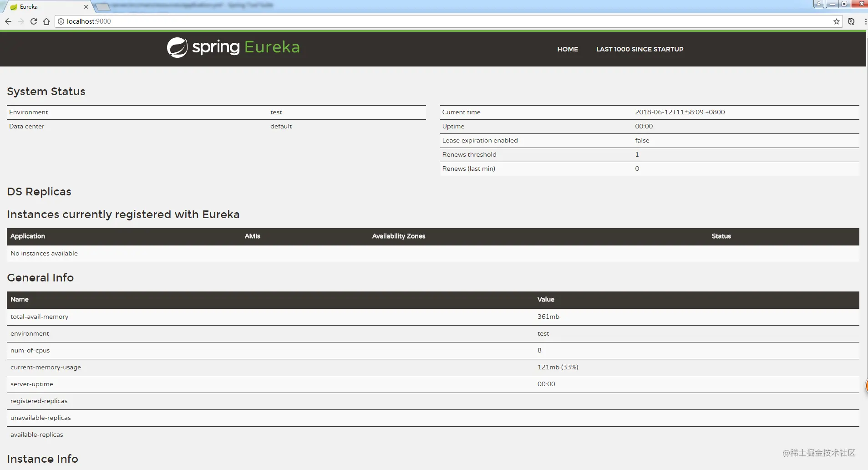The width and height of the screenshot is (868, 470).
Task: Switch to the Eureka browser tab
Action: tap(47, 7)
